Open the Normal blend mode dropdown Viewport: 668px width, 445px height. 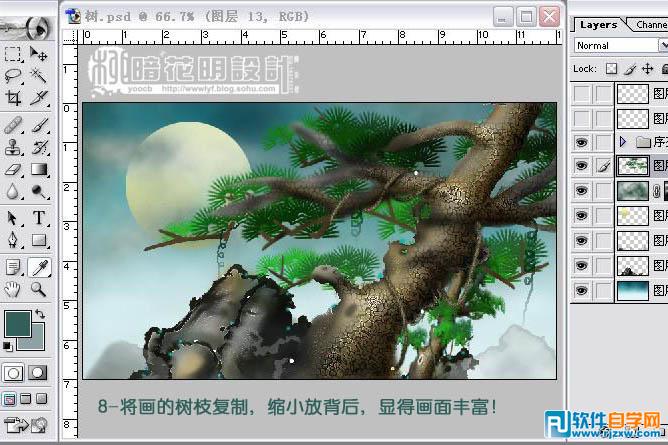coord(620,45)
